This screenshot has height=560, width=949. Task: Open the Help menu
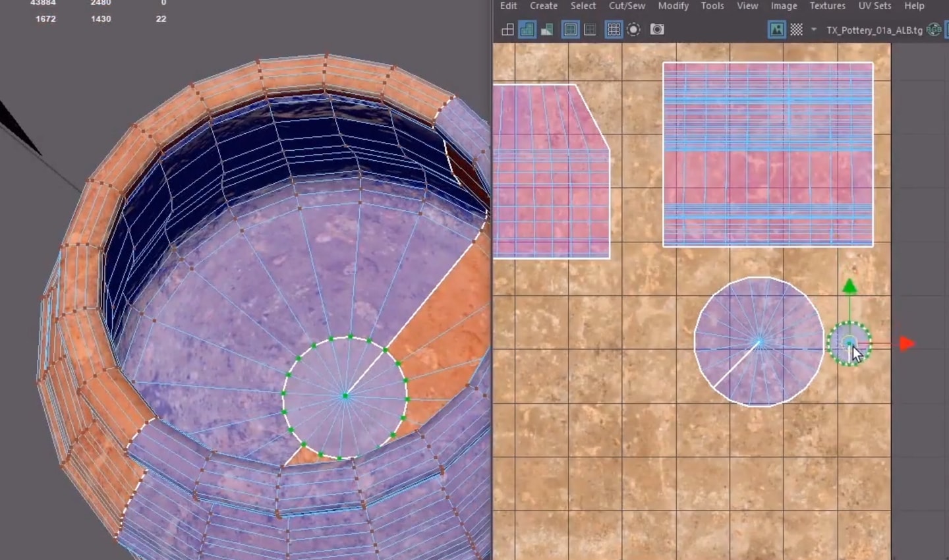[914, 6]
